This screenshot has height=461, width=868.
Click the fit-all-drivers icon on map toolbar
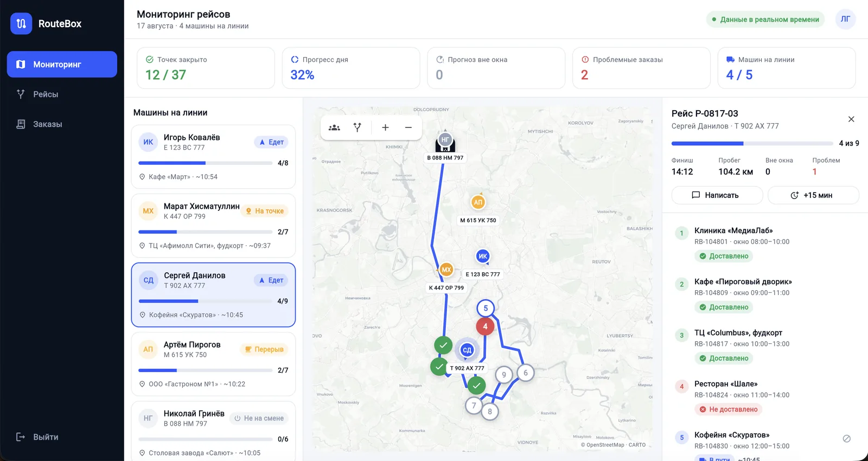tap(334, 127)
